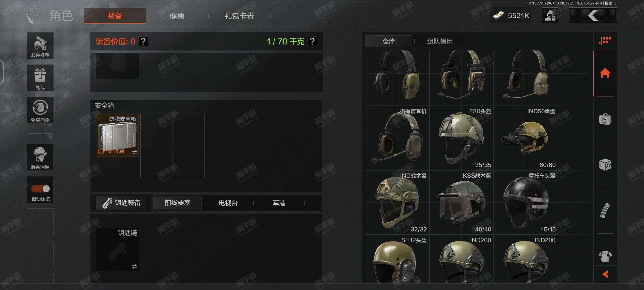
Task: Select the body armor vest category icon
Action: pyautogui.click(x=605, y=256)
